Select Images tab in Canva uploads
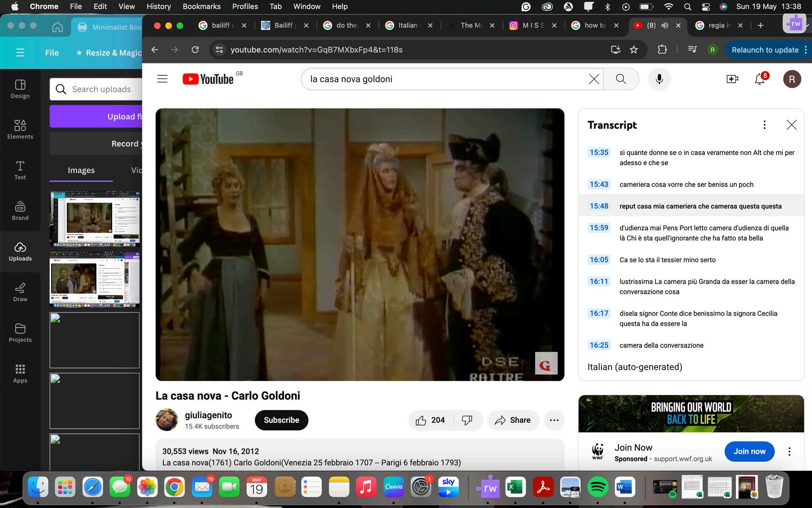The image size is (812, 508). click(x=81, y=170)
